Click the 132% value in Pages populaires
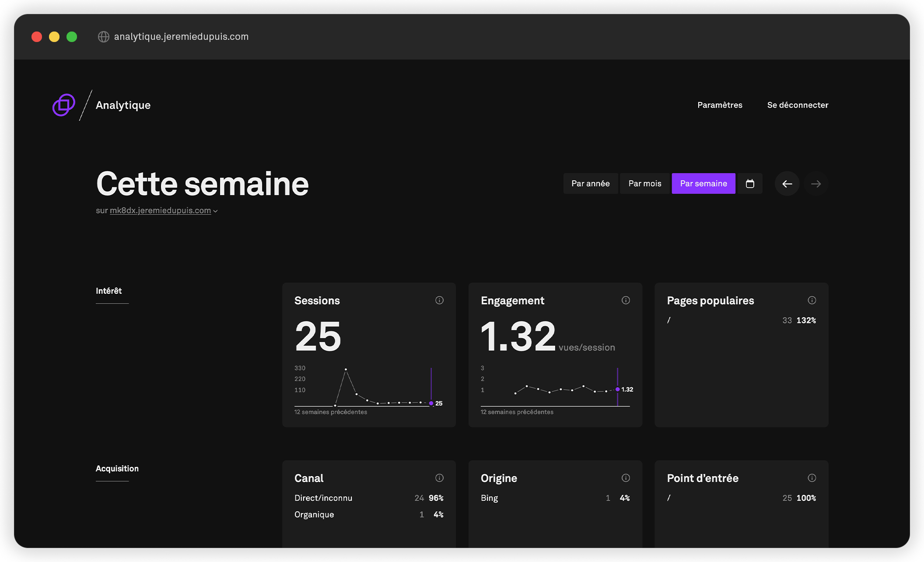This screenshot has width=924, height=562. [x=806, y=320]
